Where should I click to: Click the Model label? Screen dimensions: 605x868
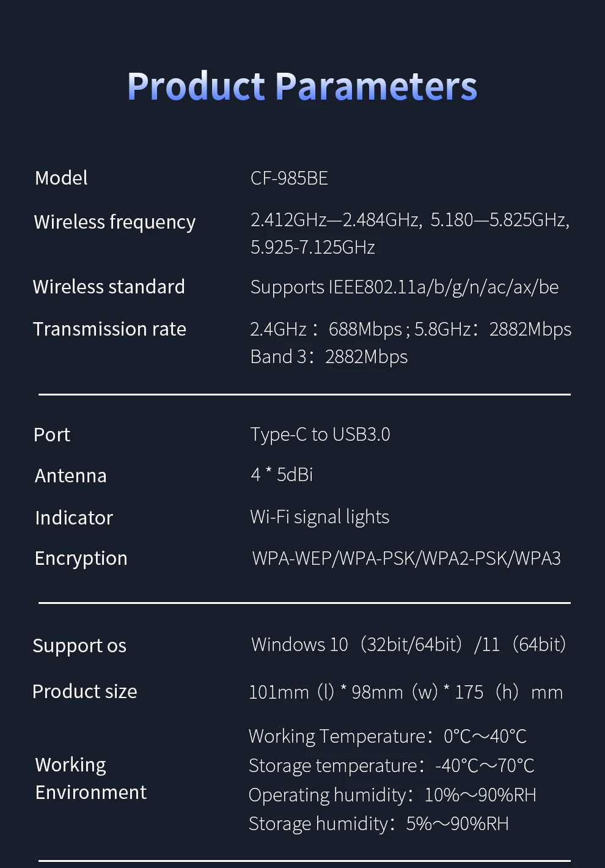(x=61, y=178)
